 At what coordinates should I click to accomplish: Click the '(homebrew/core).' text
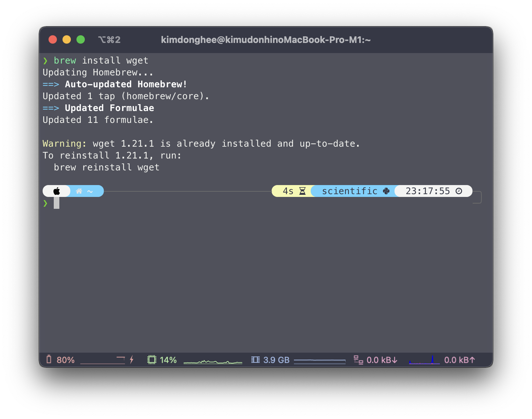[x=165, y=96]
